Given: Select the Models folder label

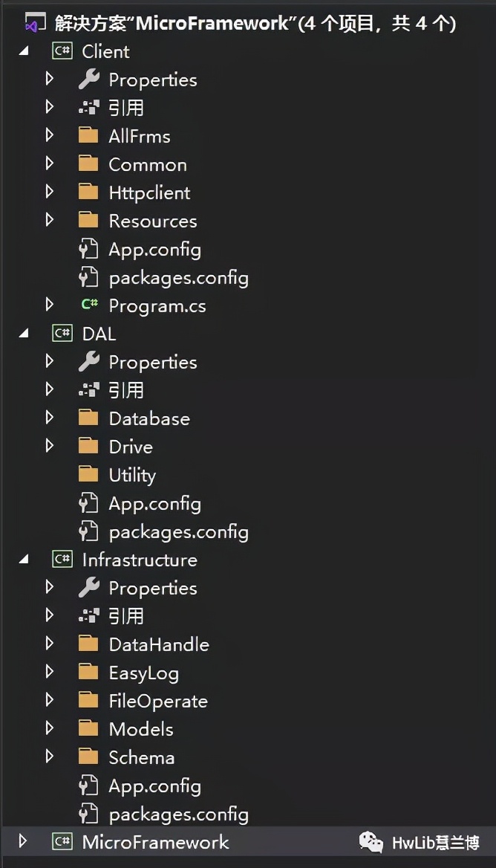Looking at the screenshot, I should click(x=141, y=729).
